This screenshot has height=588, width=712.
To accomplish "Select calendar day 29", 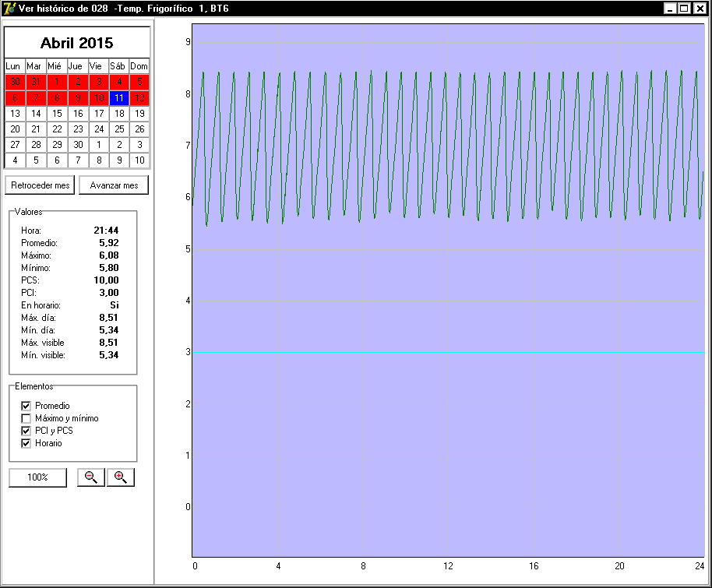I will pyautogui.click(x=57, y=144).
